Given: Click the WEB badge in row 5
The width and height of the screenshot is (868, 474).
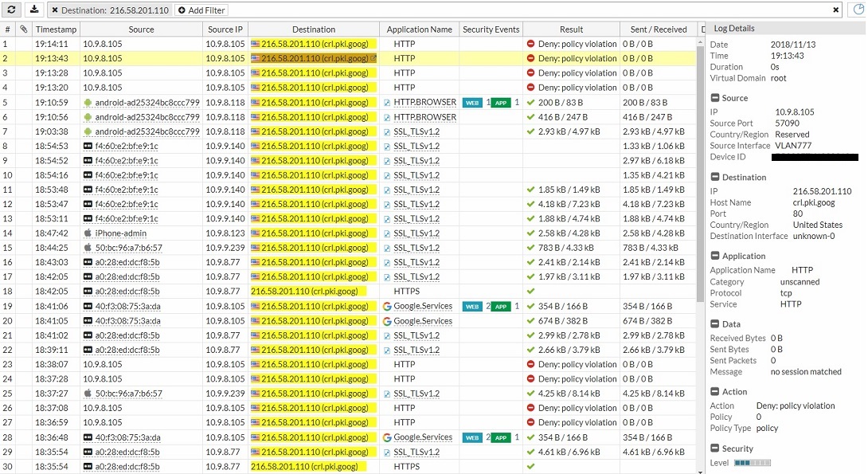Looking at the screenshot, I should tap(472, 103).
